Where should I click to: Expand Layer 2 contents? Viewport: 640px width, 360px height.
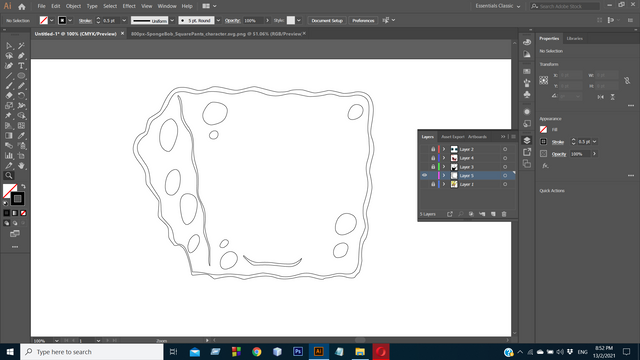tap(444, 149)
